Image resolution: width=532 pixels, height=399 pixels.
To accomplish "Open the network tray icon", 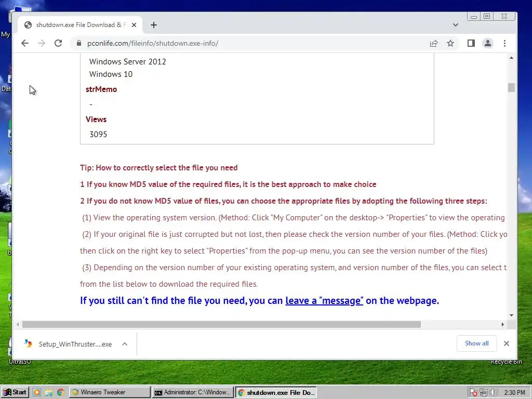I will coord(484,393).
